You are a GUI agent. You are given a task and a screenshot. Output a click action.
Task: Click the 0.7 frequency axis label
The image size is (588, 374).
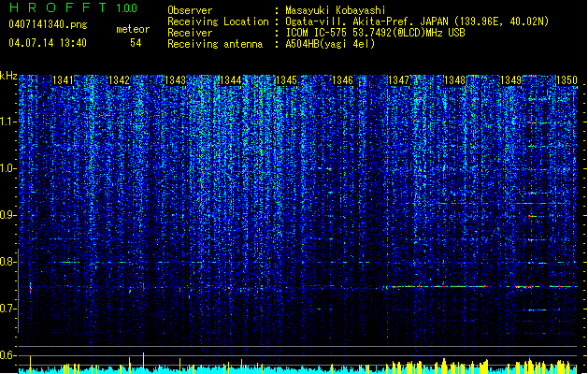coord(8,309)
